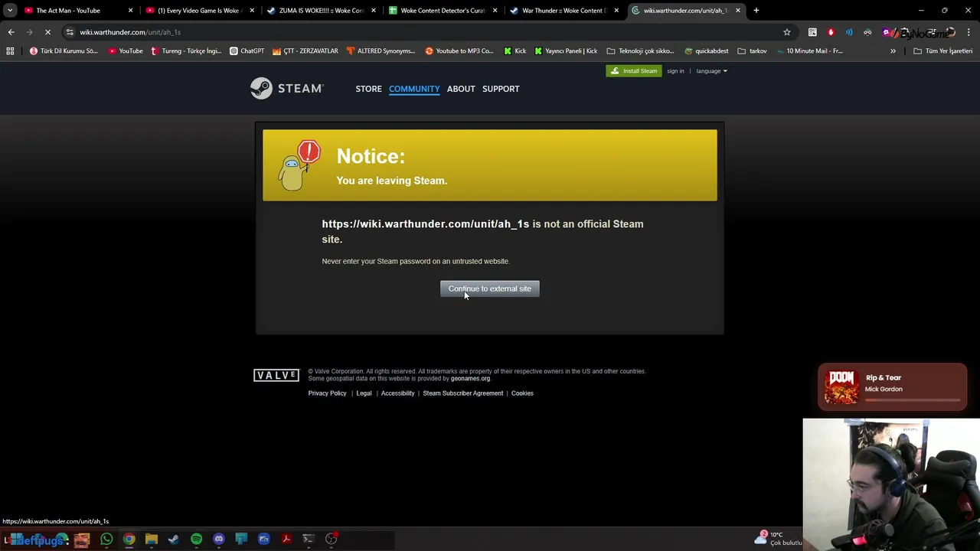This screenshot has width=980, height=551.
Task: Click the sign in link
Action: pos(675,71)
